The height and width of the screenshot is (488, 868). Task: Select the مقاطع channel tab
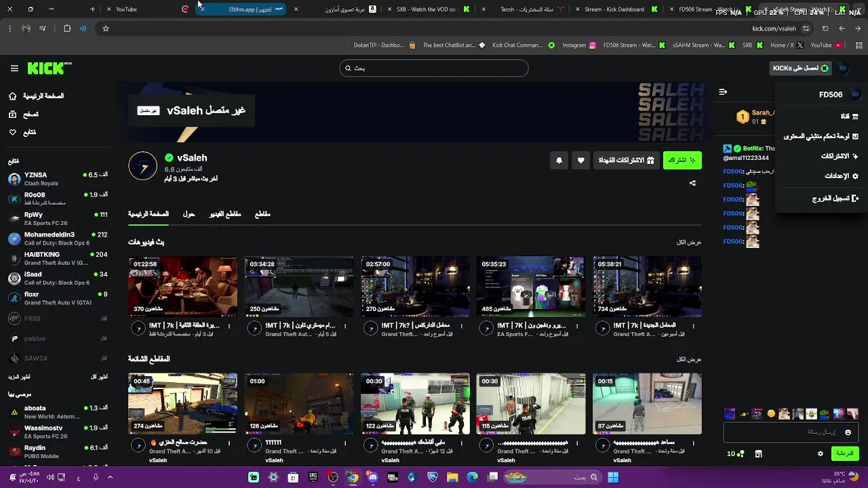click(262, 214)
